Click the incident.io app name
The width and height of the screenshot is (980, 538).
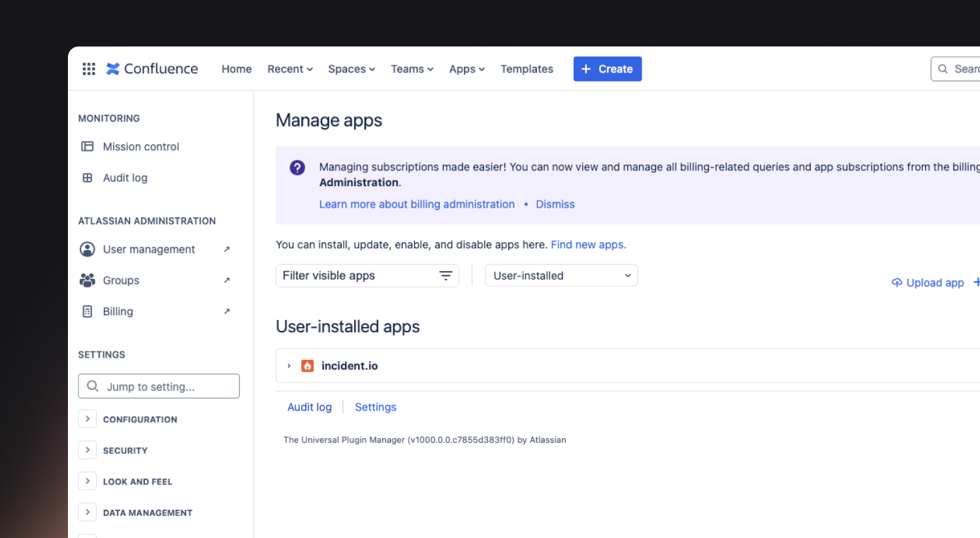pos(350,366)
